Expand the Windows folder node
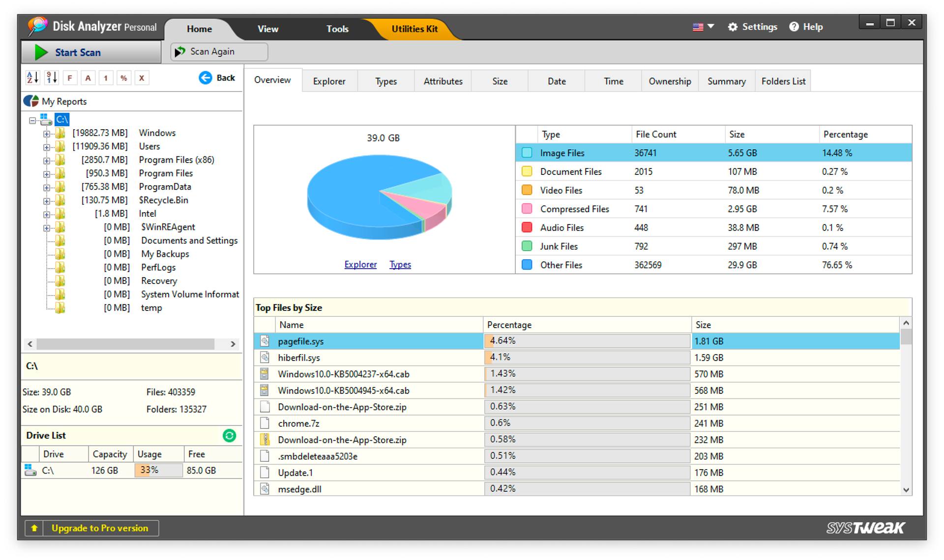 click(46, 134)
